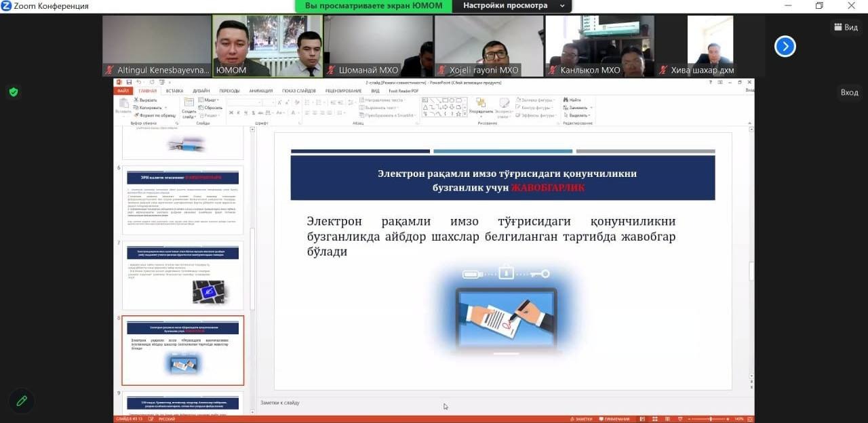The width and height of the screenshot is (868, 423).
Task: Open Настройки просмотра dropdown
Action: (x=513, y=5)
